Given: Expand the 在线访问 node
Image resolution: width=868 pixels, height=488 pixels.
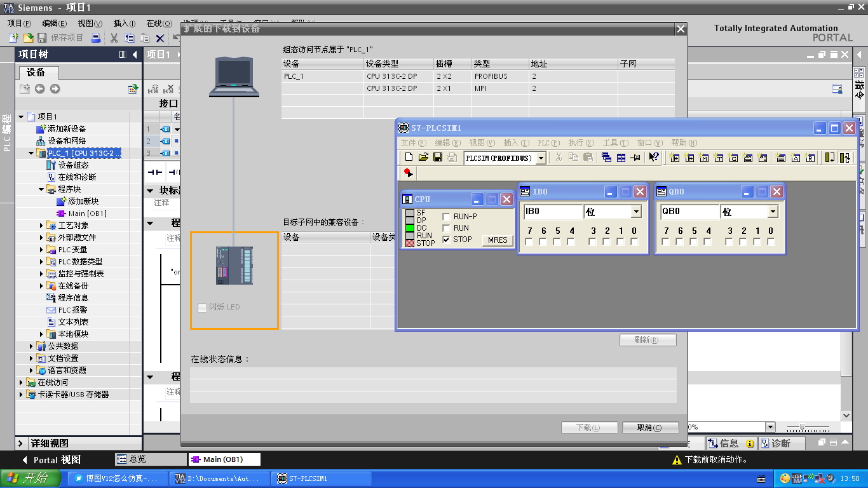Looking at the screenshot, I should point(21,383).
